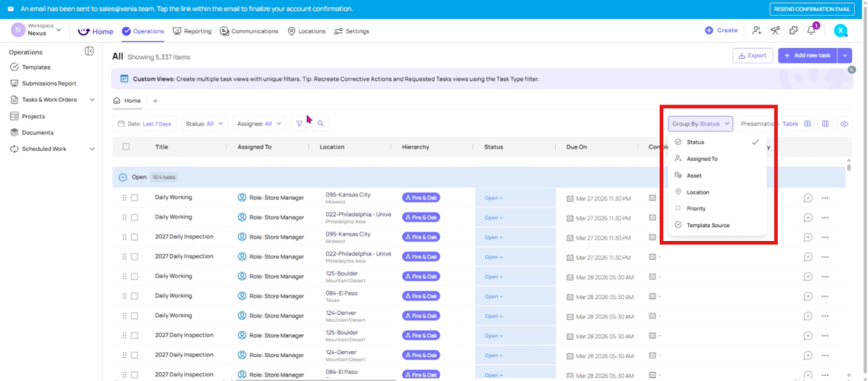Image resolution: width=868 pixels, height=381 pixels.
Task: Click the Export button
Action: pos(752,55)
